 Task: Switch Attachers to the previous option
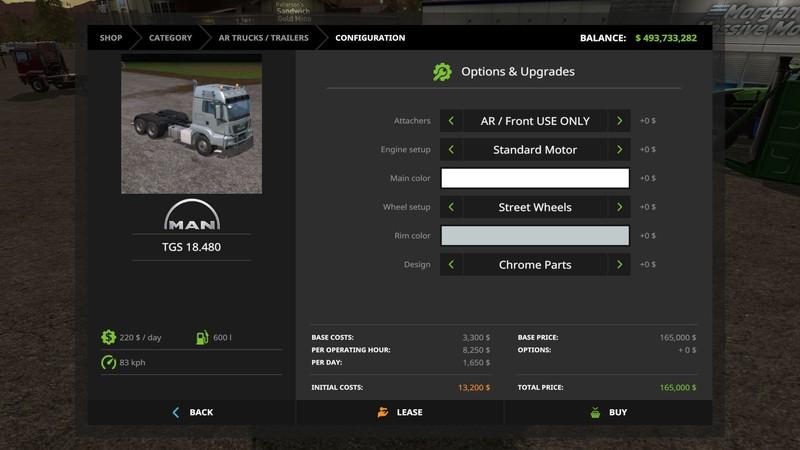point(451,121)
